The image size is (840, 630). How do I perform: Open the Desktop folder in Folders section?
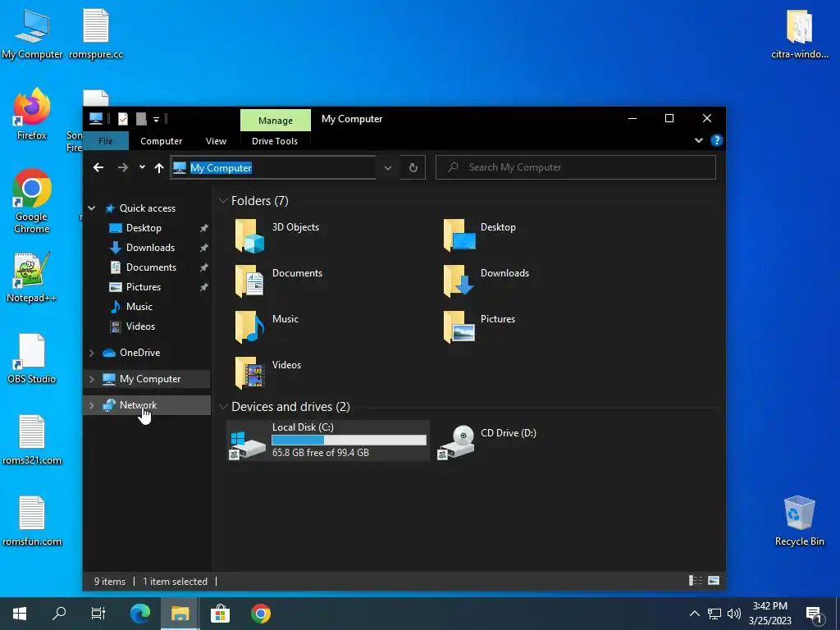pyautogui.click(x=459, y=235)
